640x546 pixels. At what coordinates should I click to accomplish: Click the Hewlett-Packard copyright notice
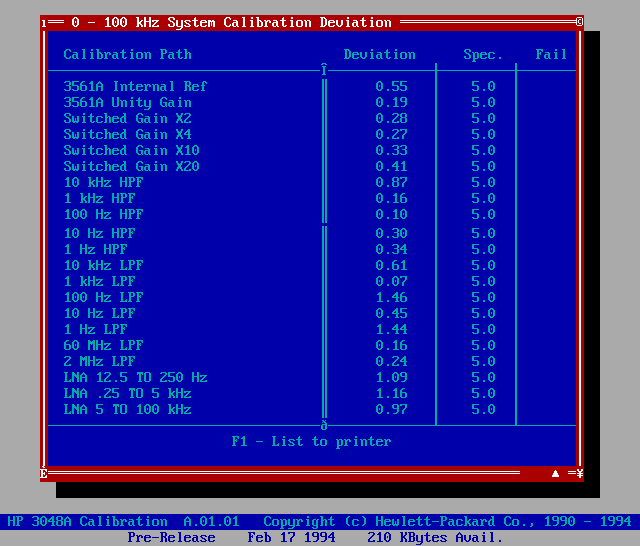447,522
